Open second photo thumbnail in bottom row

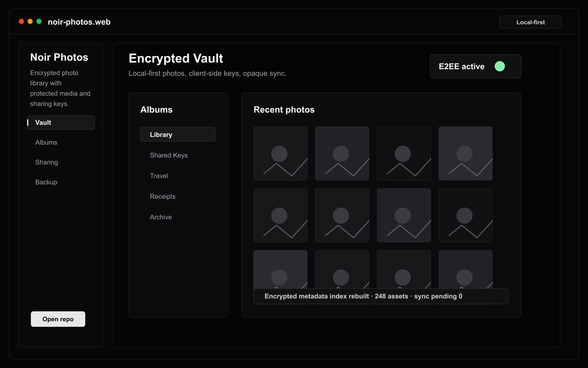click(x=342, y=269)
